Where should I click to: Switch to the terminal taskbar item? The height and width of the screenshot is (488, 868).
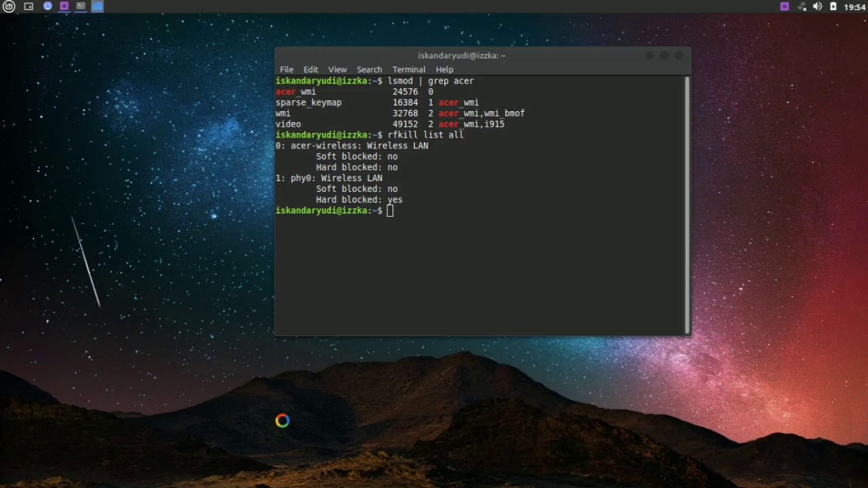(81, 6)
